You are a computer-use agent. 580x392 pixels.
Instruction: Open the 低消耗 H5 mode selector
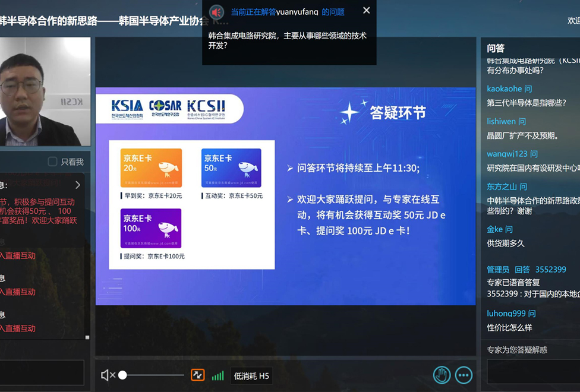pyautogui.click(x=251, y=376)
